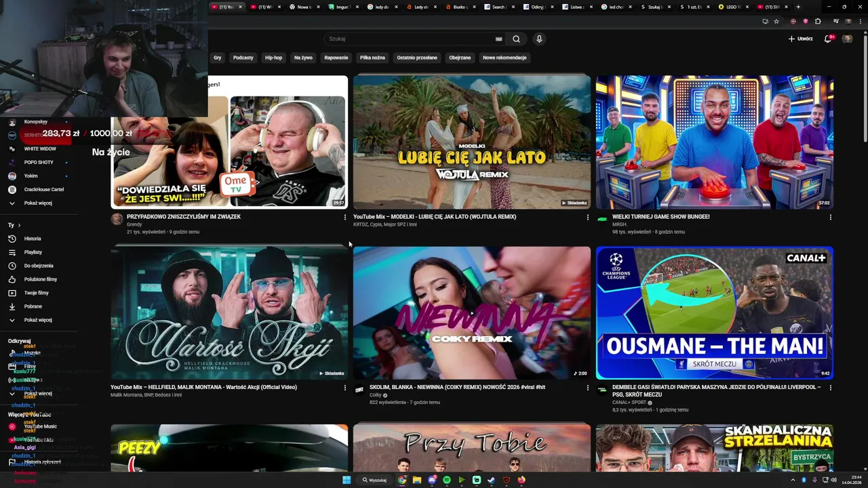The image size is (868, 488).
Task: Open the PRZYPADKOWO ZNISZCZYLIŚMY IM ZWIĄZEK title
Action: pyautogui.click(x=184, y=217)
